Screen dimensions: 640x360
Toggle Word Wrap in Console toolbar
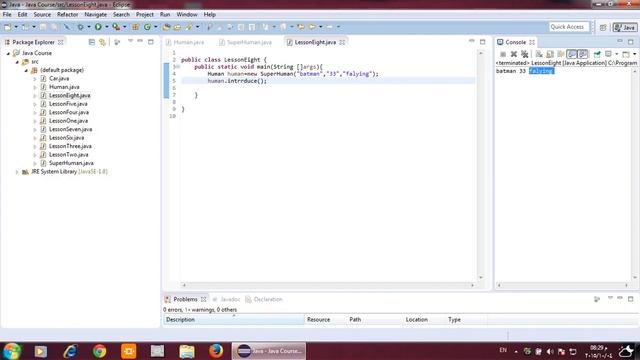[x=561, y=54]
